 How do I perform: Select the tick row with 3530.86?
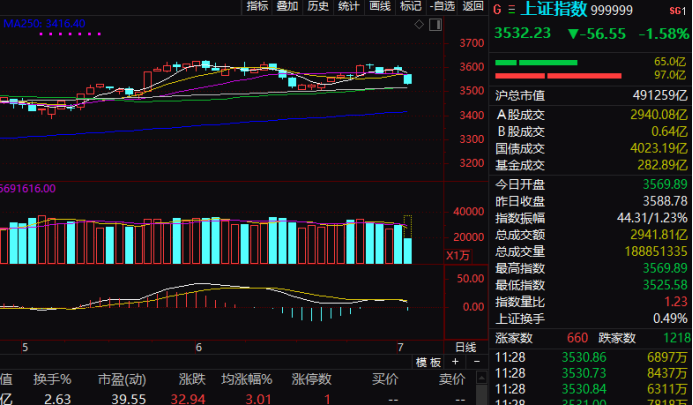tap(591, 357)
